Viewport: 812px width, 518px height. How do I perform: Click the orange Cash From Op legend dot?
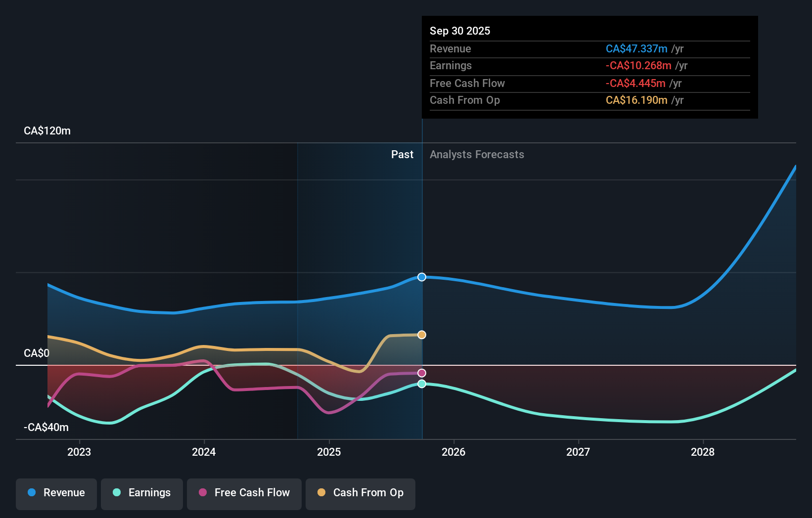[x=322, y=493]
